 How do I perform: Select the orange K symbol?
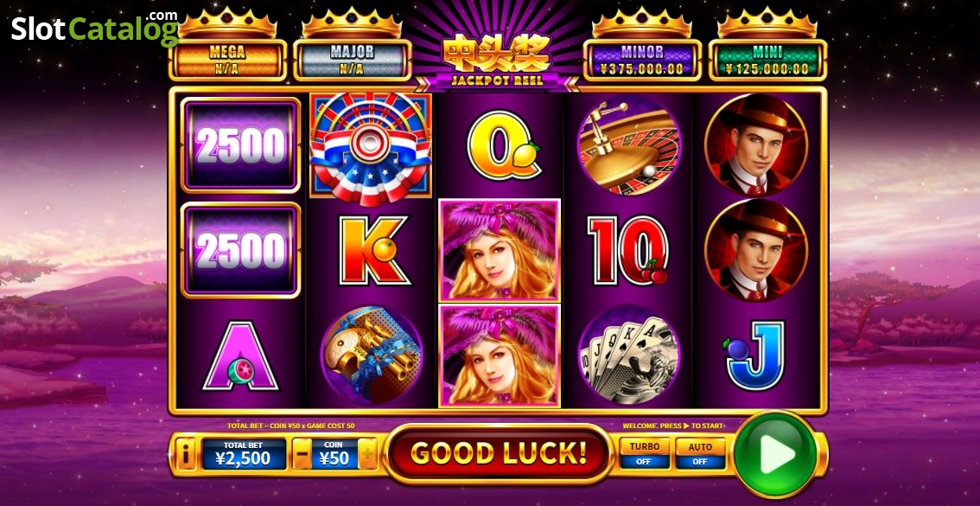tap(373, 250)
